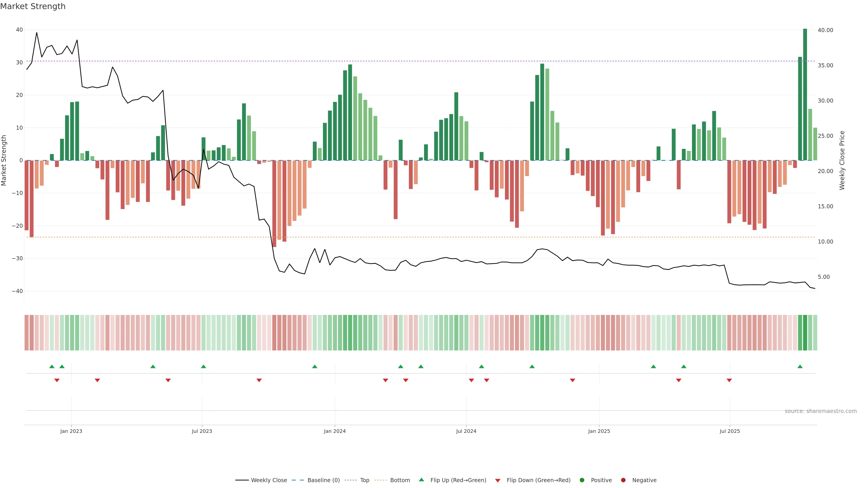This screenshot has height=488, width=868.
Task: Click the Jan 2024 x-axis label
Action: (x=335, y=431)
